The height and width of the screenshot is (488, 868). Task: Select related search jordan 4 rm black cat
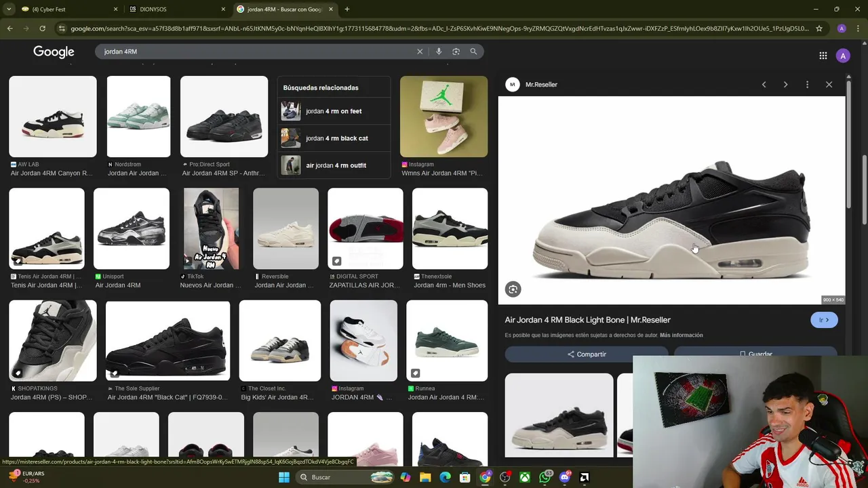(x=334, y=138)
